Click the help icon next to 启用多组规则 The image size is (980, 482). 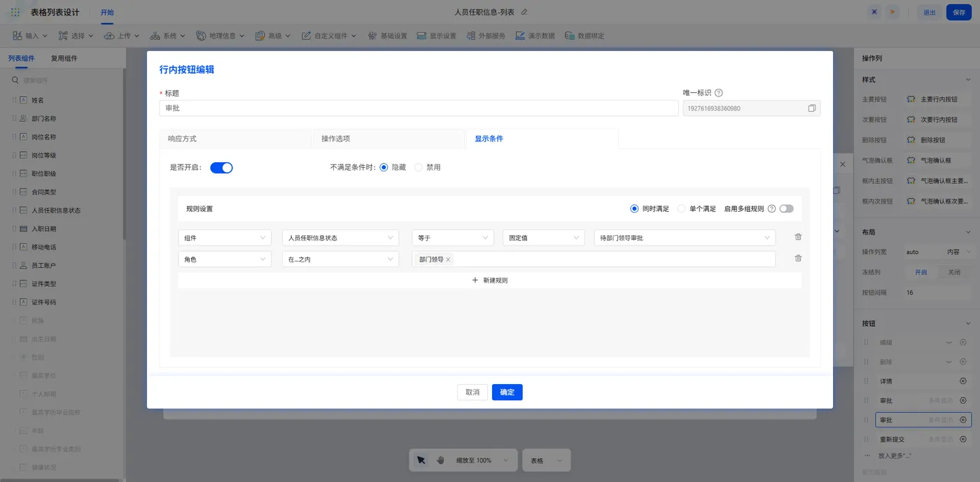click(x=771, y=208)
